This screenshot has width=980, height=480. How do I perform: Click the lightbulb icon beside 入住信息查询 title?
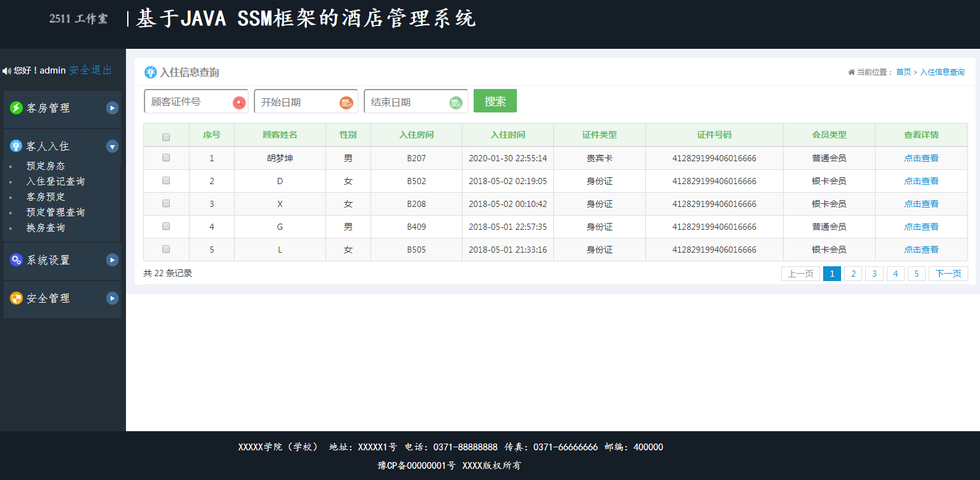pos(151,72)
